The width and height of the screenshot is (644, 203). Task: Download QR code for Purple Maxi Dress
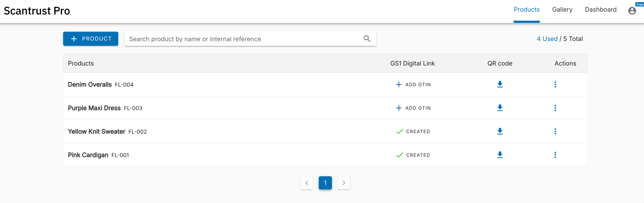pos(500,108)
